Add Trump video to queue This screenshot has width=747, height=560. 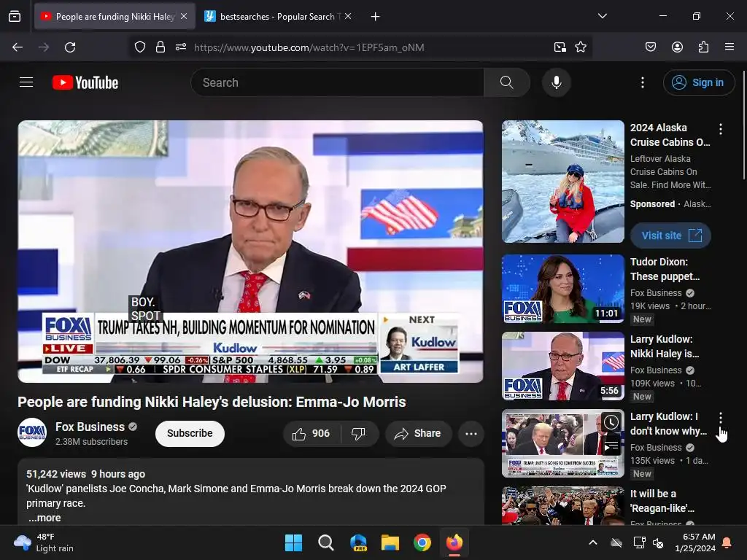point(611,446)
